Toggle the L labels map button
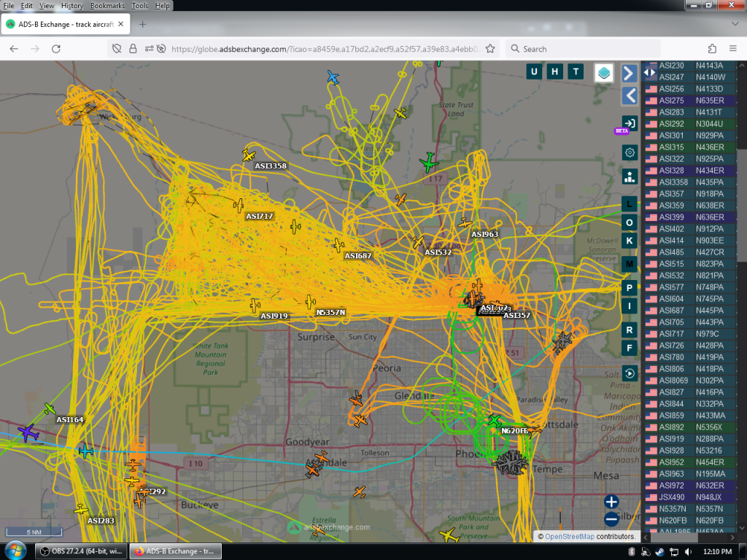The image size is (747, 560). 630,204
